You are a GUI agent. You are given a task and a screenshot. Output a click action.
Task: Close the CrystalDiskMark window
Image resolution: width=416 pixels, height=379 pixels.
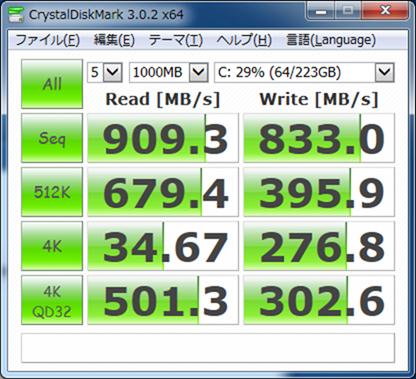click(385, 12)
